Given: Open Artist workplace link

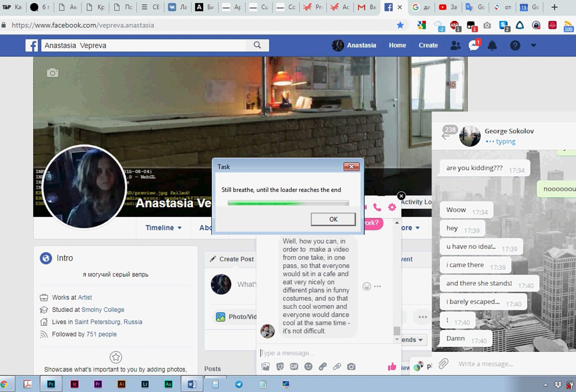Looking at the screenshot, I should tap(85, 298).
